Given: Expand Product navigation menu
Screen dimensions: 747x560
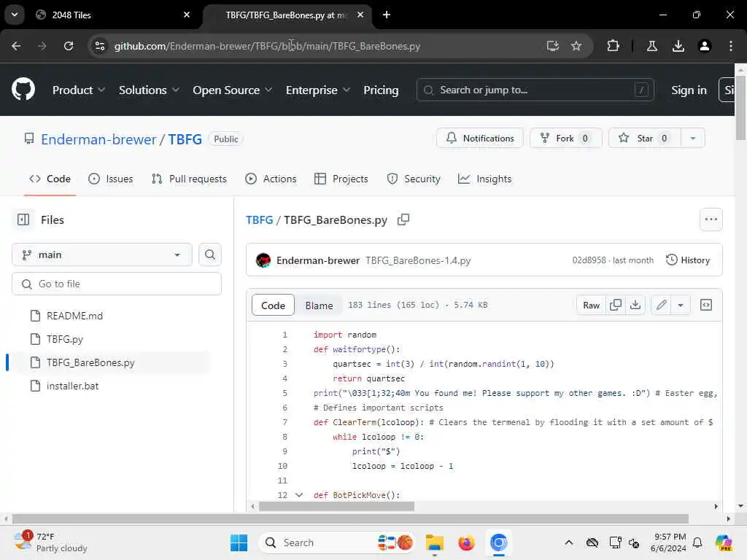Looking at the screenshot, I should [79, 90].
